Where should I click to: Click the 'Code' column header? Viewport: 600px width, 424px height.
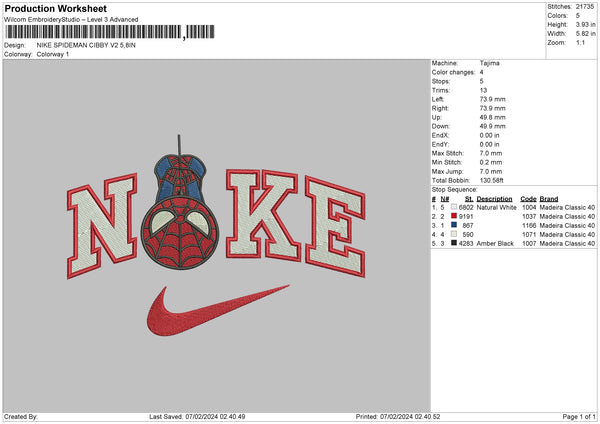click(528, 199)
